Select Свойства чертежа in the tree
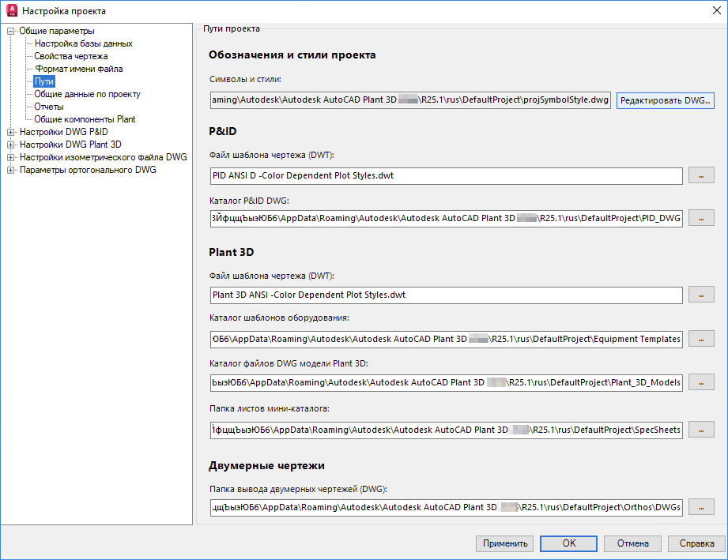The height and width of the screenshot is (560, 728). point(71,56)
